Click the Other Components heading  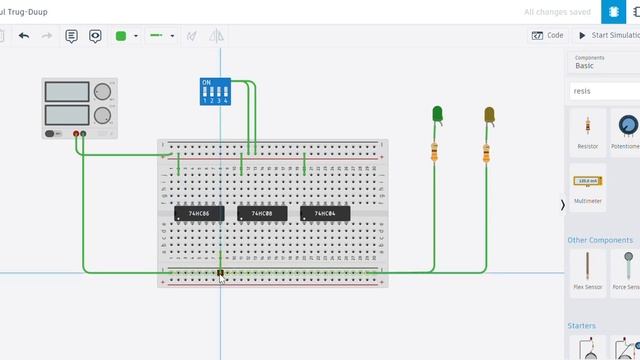click(600, 240)
